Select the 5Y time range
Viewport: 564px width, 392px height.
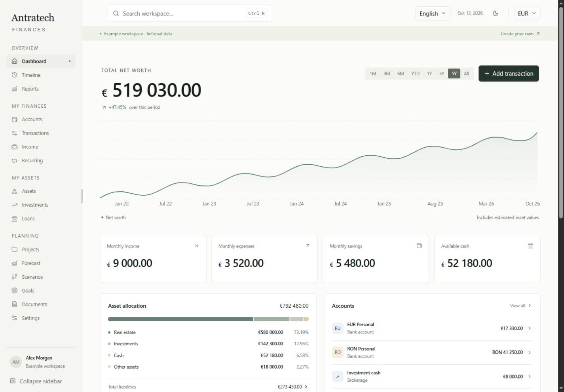pos(454,74)
